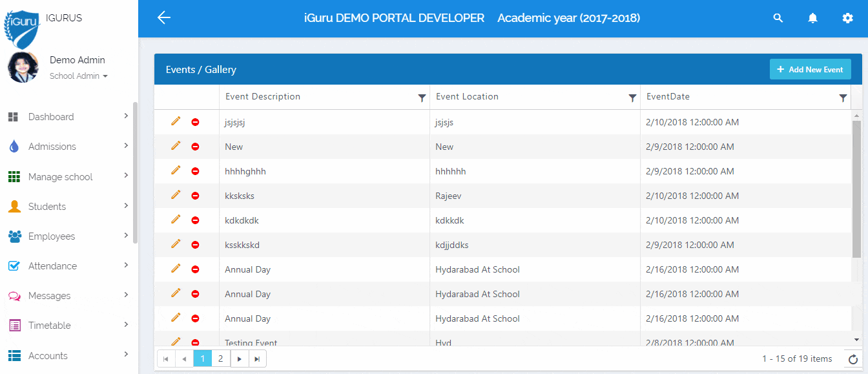Click the '1 - 15 of 19 items' text
Viewport: 868px width, 374px height.
(797, 359)
